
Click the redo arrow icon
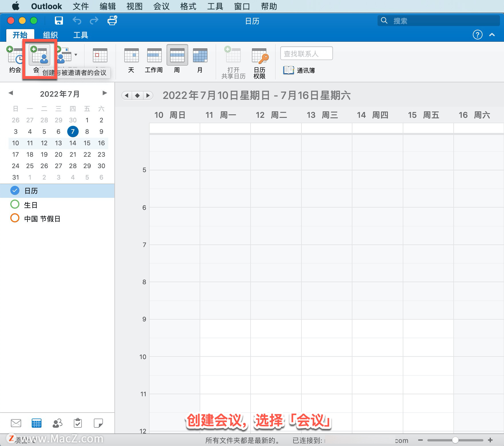[x=94, y=21]
